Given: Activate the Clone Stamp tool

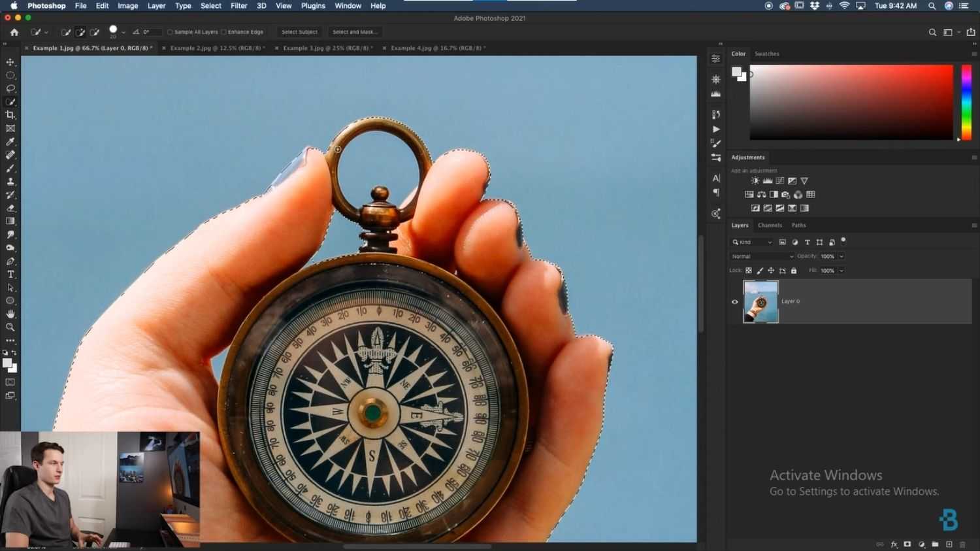Looking at the screenshot, I should click(x=10, y=182).
